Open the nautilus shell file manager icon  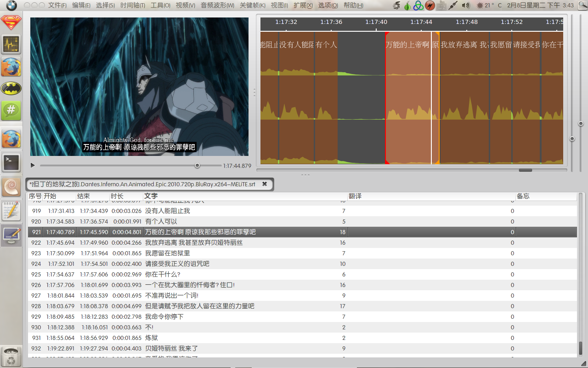(11, 186)
